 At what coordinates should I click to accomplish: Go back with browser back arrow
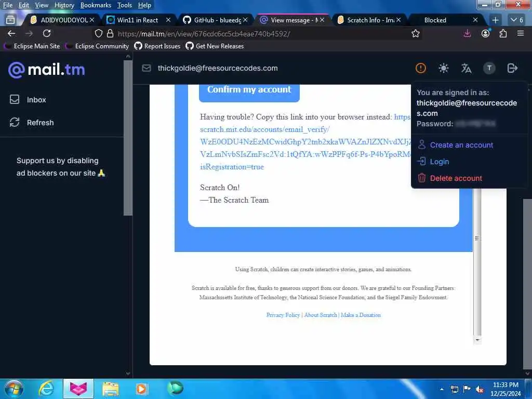tap(11, 33)
